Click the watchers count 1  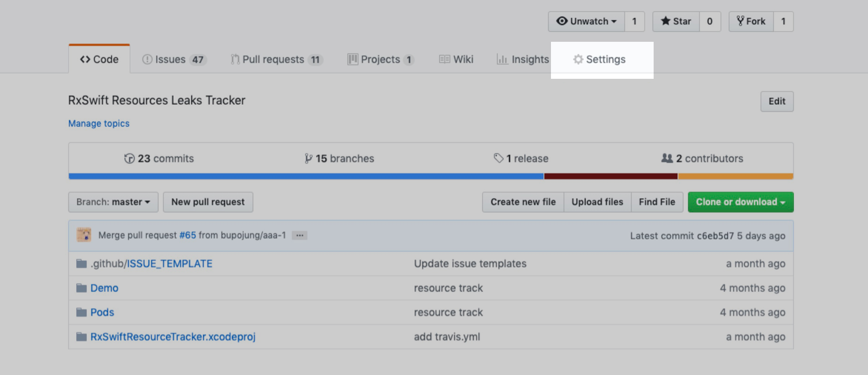pos(635,22)
